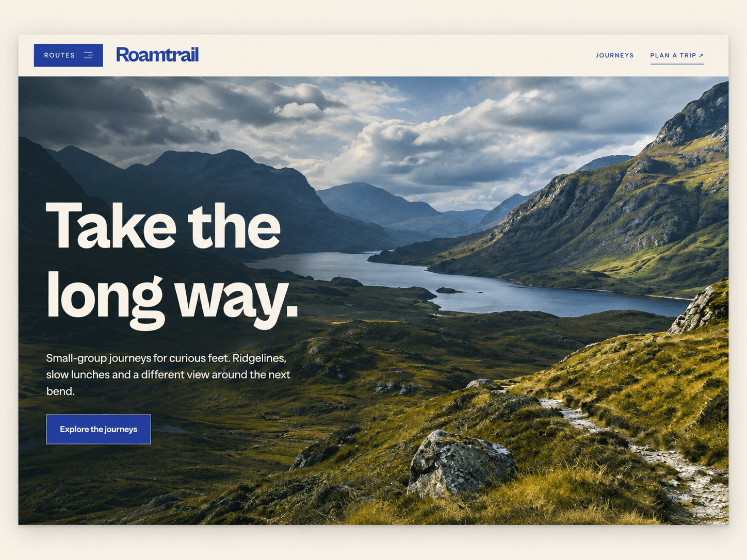The height and width of the screenshot is (560, 747).
Task: Open the JOURNEYS nav link
Action: tap(614, 55)
